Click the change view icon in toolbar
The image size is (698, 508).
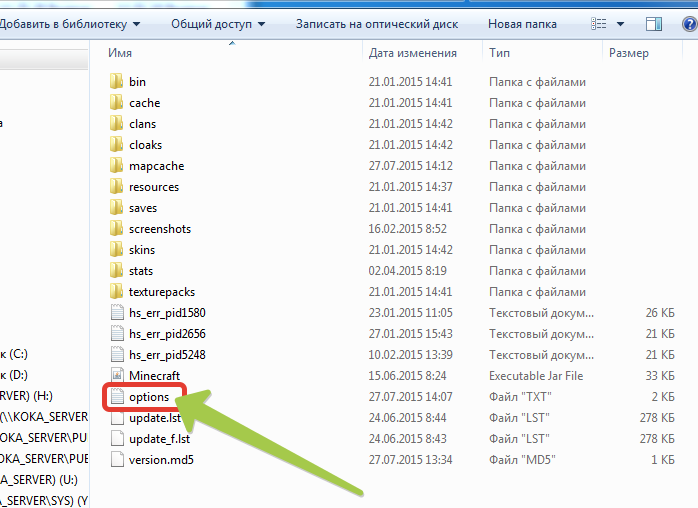599,23
